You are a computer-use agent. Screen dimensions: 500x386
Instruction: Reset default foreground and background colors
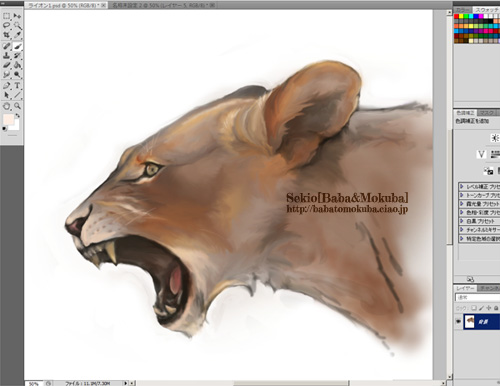pos(5,129)
